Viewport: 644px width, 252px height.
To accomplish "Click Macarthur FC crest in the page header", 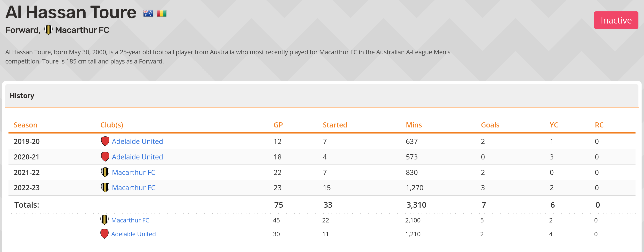I will [x=48, y=30].
